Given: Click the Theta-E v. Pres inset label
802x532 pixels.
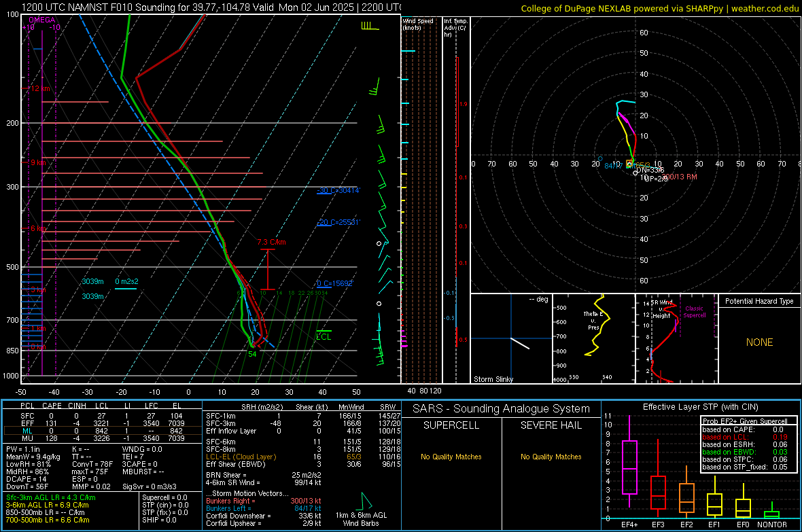Looking at the screenshot, I should [x=593, y=321].
